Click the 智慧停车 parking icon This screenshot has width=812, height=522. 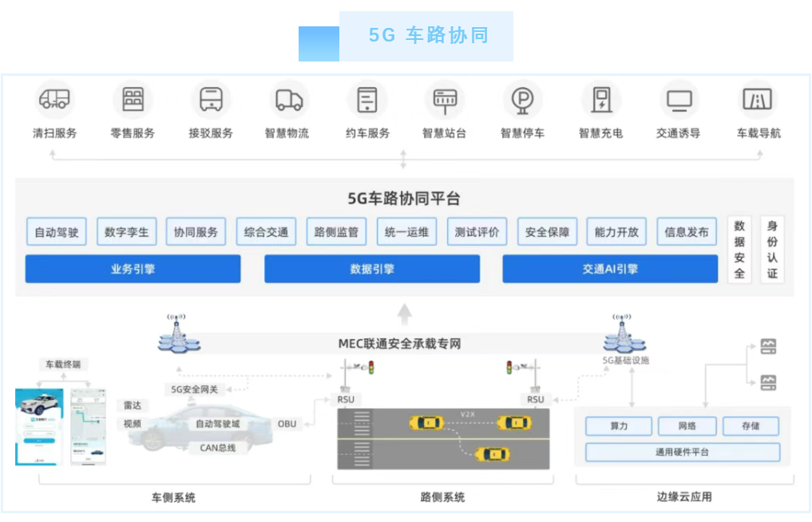tap(522, 100)
